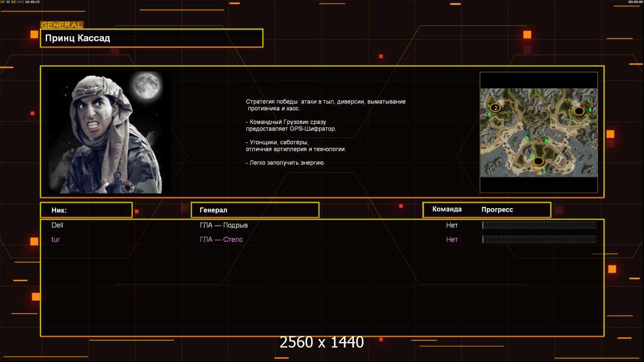Click the 'Команда' column header label
Image resolution: width=644 pixels, height=362 pixels.
[x=447, y=209]
